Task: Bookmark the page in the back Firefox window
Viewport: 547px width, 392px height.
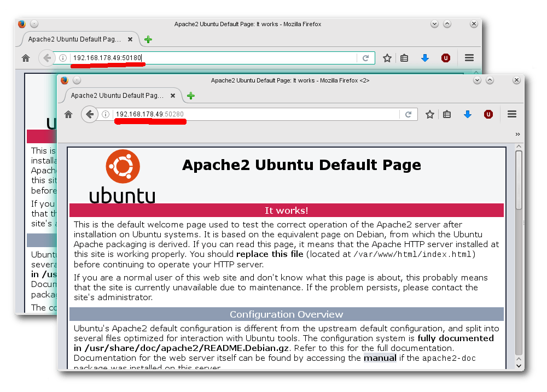Action: tap(387, 58)
